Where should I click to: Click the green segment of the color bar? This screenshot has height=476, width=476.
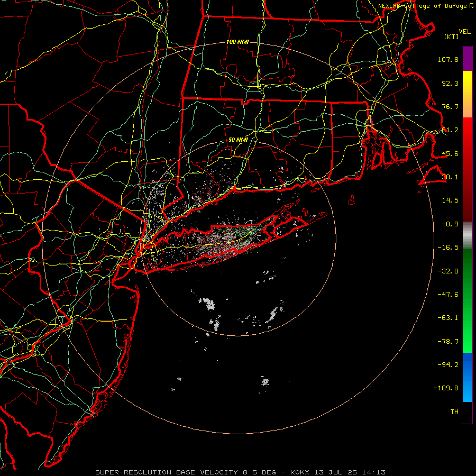[x=467, y=300]
